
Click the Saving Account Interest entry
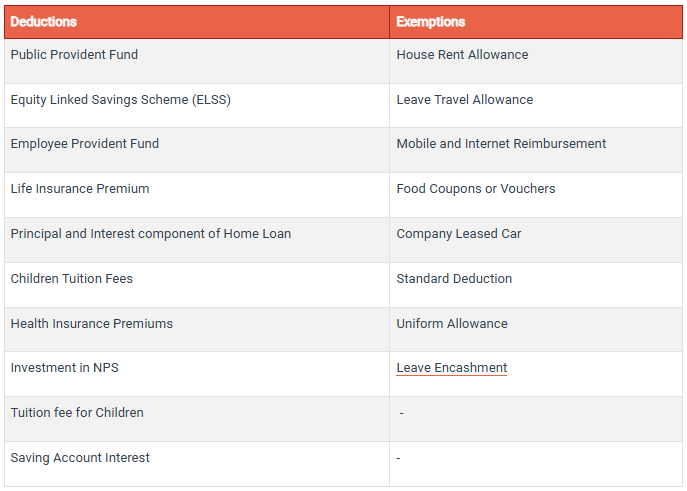coord(80,458)
